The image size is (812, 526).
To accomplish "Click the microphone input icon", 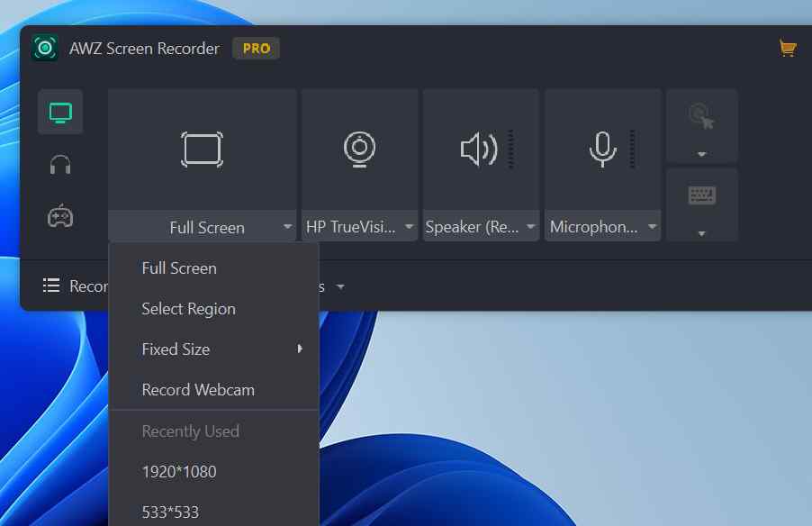I will click(x=600, y=149).
